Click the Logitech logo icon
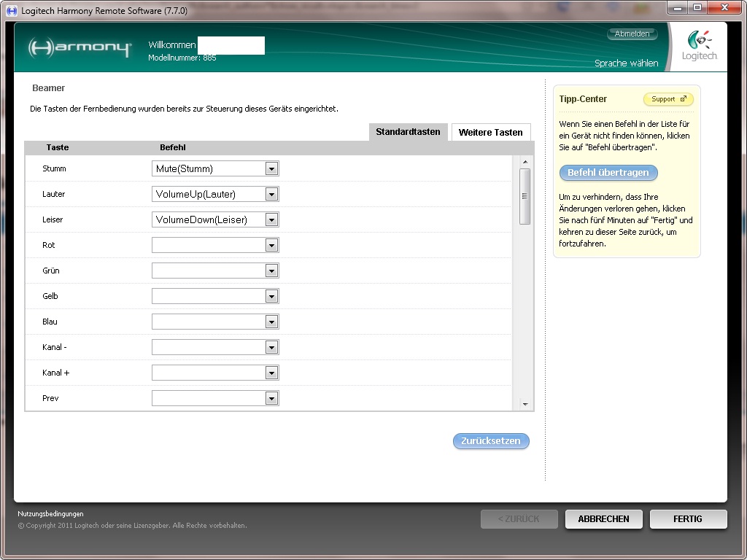 (x=699, y=44)
